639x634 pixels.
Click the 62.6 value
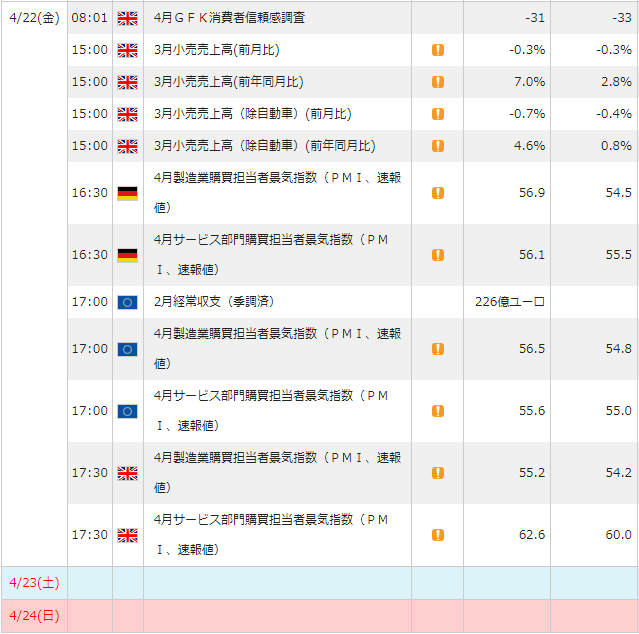532,535
